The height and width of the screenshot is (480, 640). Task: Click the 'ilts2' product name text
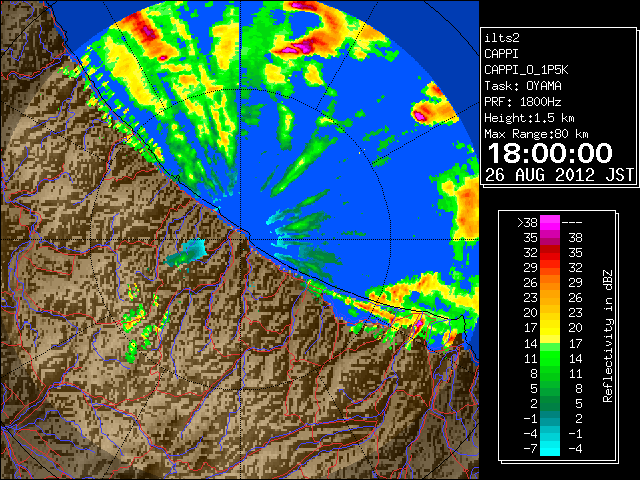coord(502,38)
